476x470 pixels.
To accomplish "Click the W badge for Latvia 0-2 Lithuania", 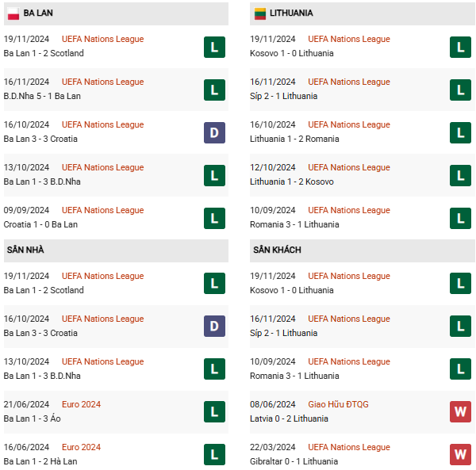I will (460, 411).
